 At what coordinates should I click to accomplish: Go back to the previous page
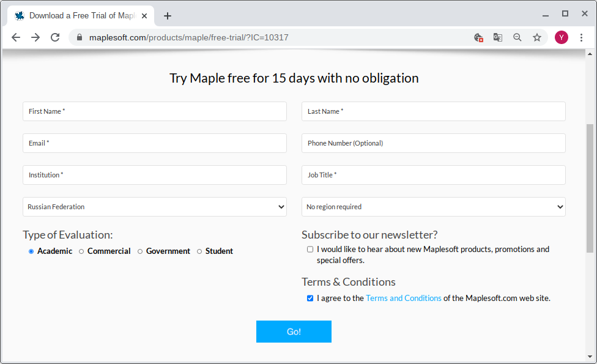pos(16,37)
